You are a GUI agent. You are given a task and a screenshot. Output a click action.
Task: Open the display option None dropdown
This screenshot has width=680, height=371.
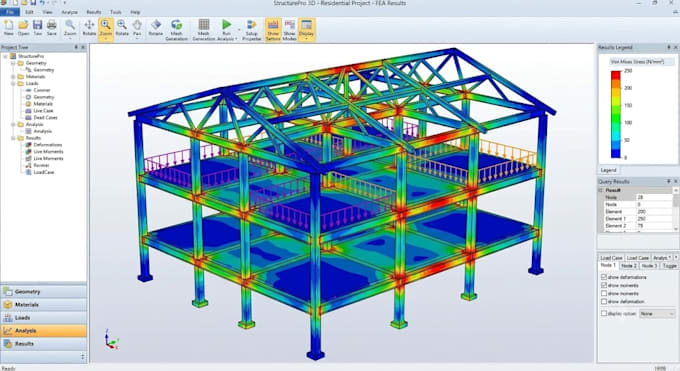(x=657, y=313)
